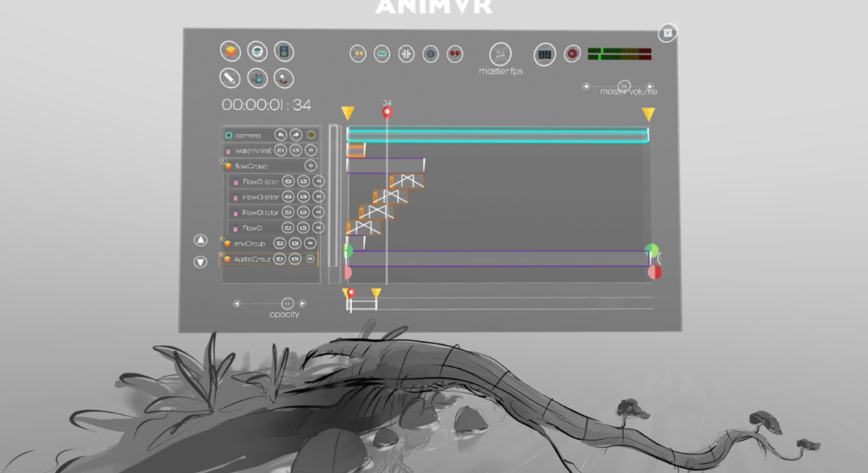This screenshot has height=473, width=868.
Task: Open the gear timeline settings icon
Action: click(430, 53)
